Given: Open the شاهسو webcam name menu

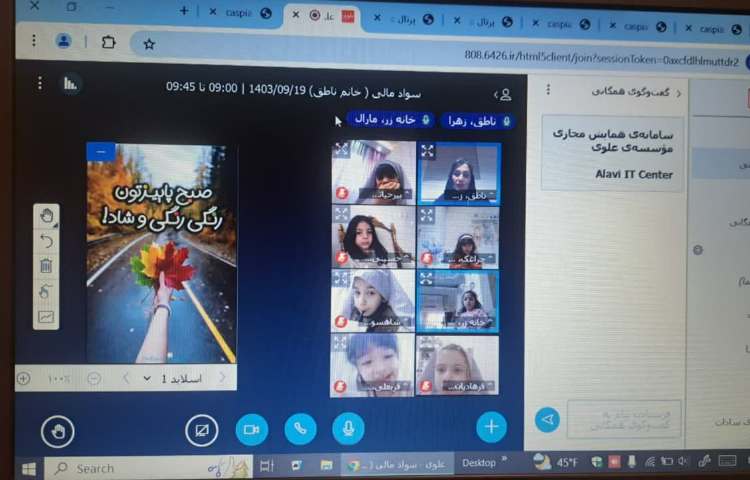Looking at the screenshot, I should [385, 323].
